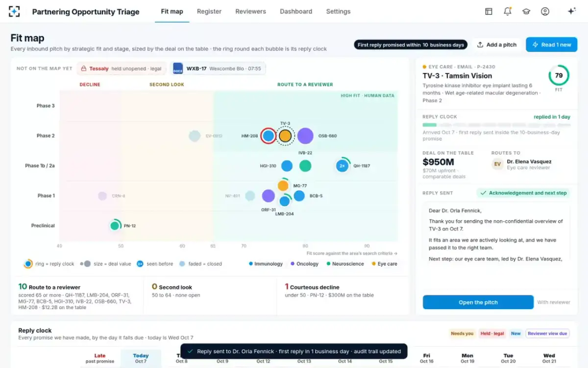Screen dimensions: 588x368
Task: Open 'Fit score against the area's search criteria' link
Action: coord(352,254)
